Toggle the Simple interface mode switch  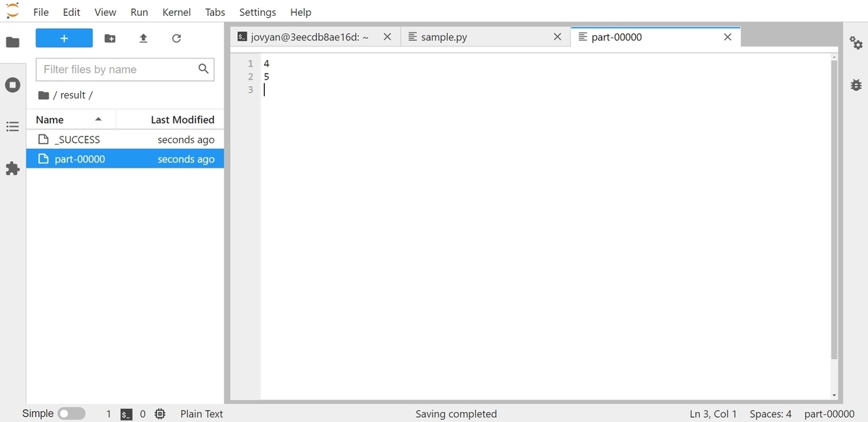pos(72,414)
